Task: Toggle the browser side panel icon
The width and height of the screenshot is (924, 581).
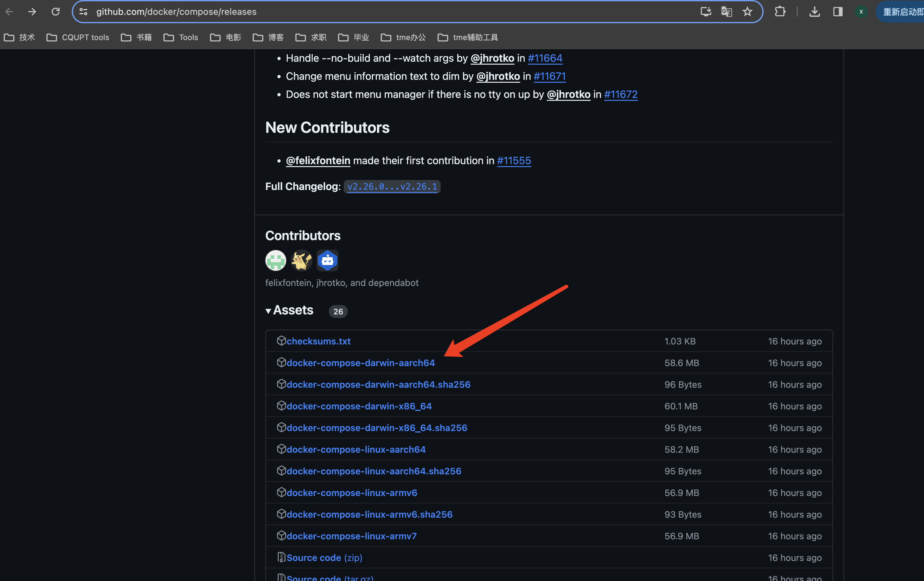Action: click(x=838, y=12)
